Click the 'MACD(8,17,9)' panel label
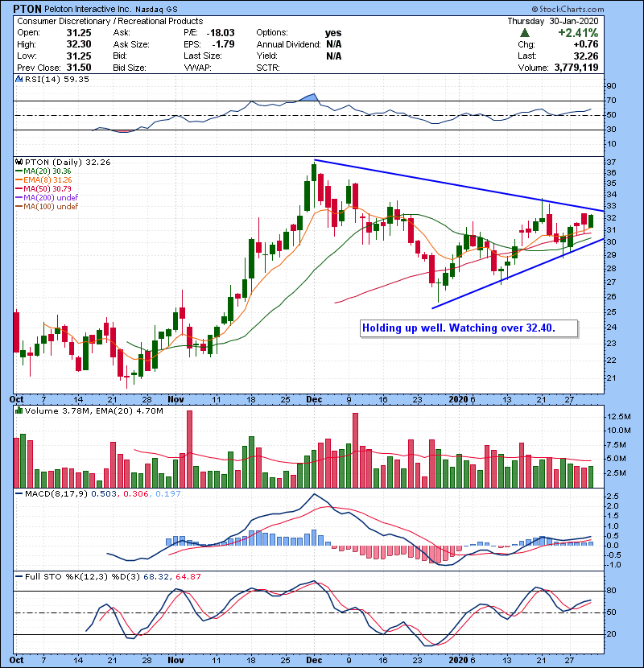Screen dimensions: 644x668 pos(56,494)
